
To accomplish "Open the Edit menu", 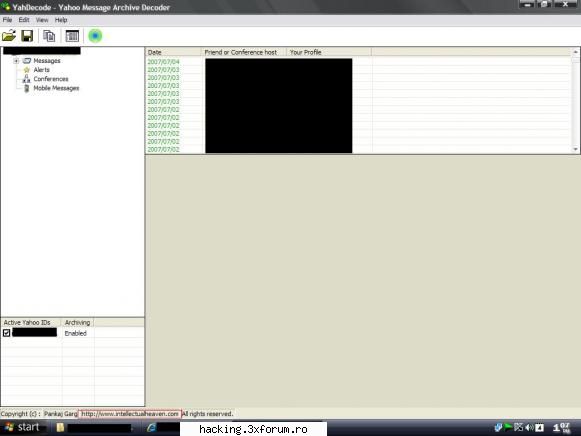I will [24, 20].
